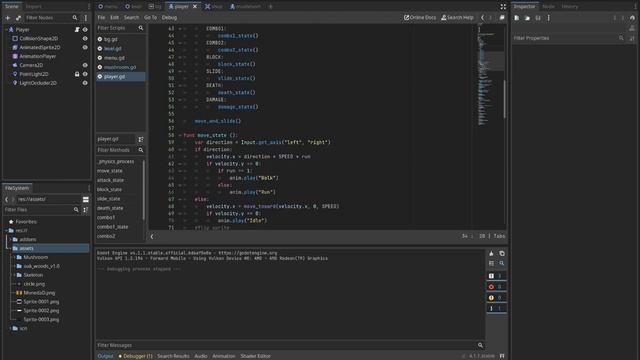This screenshot has width=640, height=360.
Task: Click the instantiate child scene link icon
Action: point(18,18)
